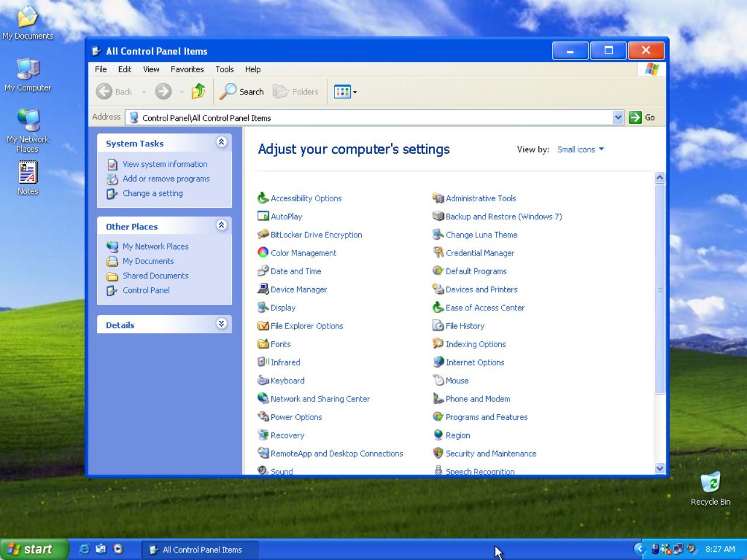Open the Infrared icon
The image size is (747, 560).
pyautogui.click(x=263, y=362)
